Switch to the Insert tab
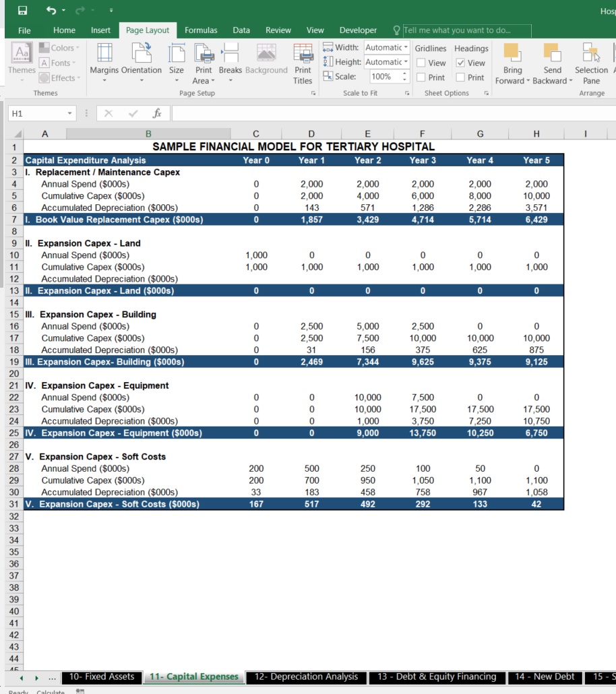The height and width of the screenshot is (694, 616). point(100,30)
